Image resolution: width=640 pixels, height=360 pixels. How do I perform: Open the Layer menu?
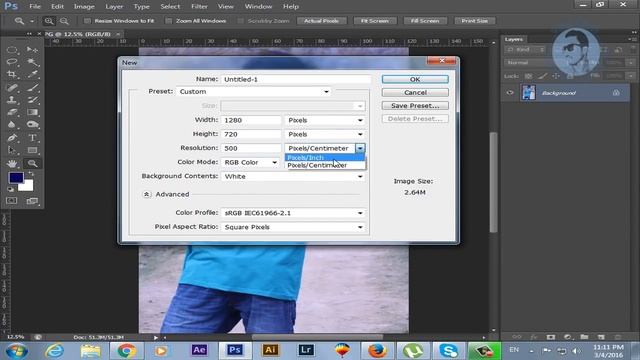(x=114, y=7)
